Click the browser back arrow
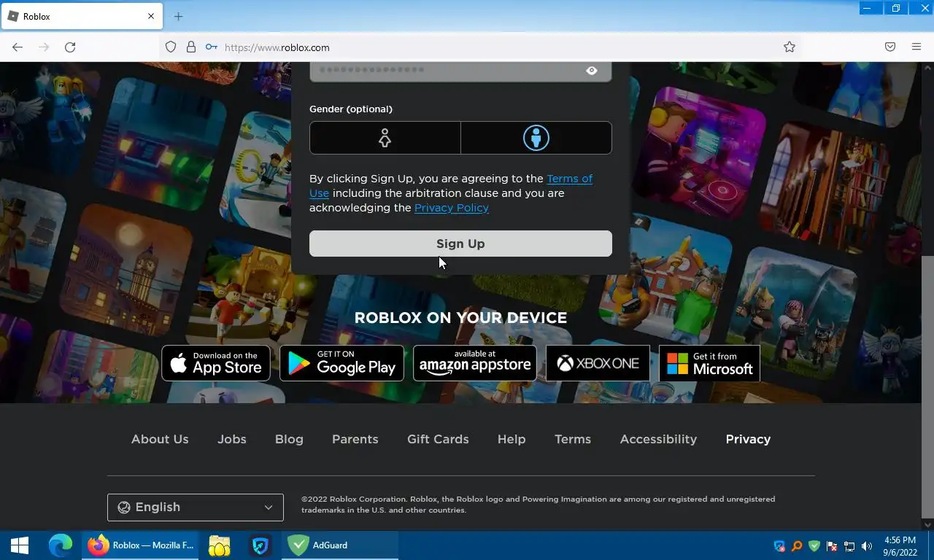 pos(18,47)
